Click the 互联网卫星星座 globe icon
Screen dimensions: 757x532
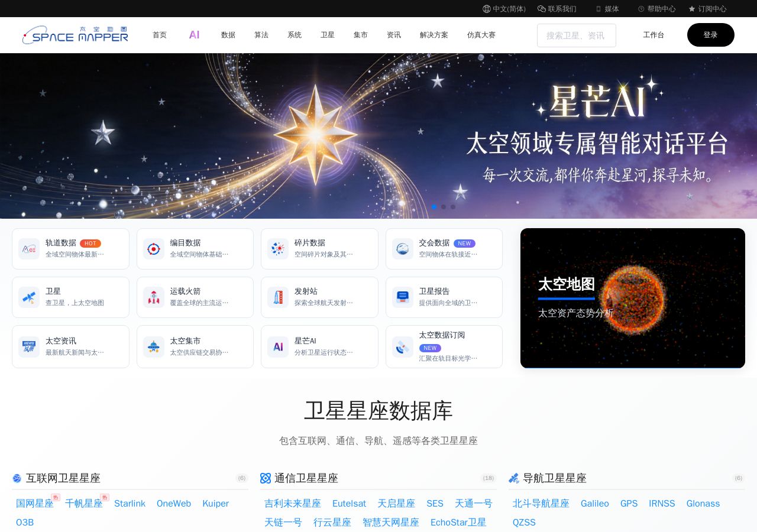coord(17,478)
